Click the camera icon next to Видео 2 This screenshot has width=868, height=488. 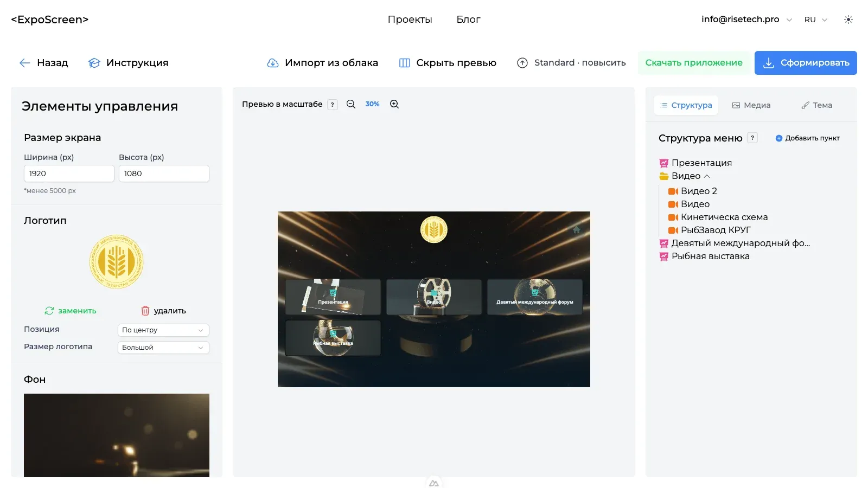[673, 191]
